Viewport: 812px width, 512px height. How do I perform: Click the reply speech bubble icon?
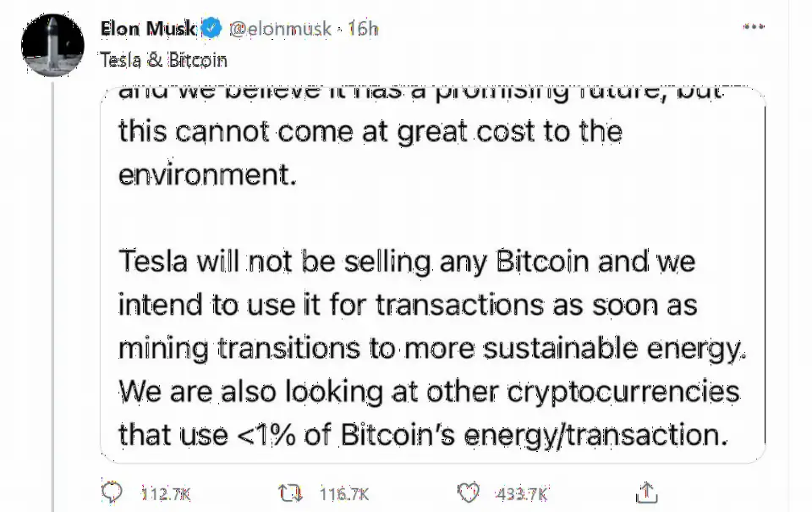112,493
